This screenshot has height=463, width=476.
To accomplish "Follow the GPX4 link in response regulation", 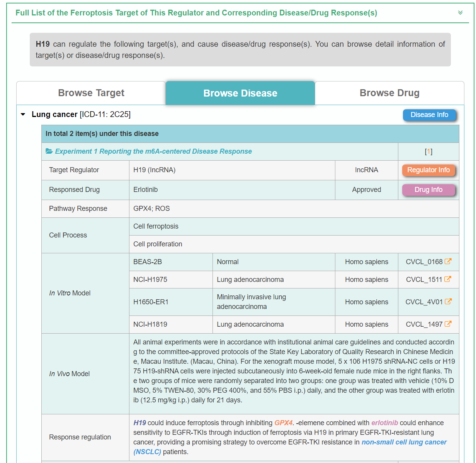I will 283,423.
